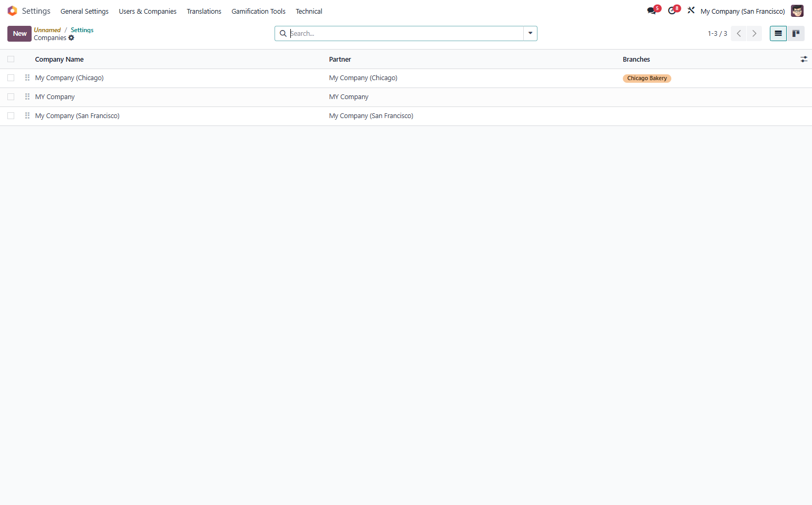812x505 pixels.
Task: Follow the Settings breadcrumb link
Action: click(x=82, y=30)
